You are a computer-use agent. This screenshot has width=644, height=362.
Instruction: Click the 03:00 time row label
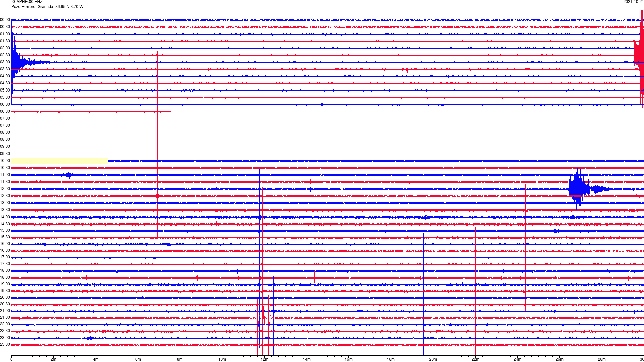point(5,62)
